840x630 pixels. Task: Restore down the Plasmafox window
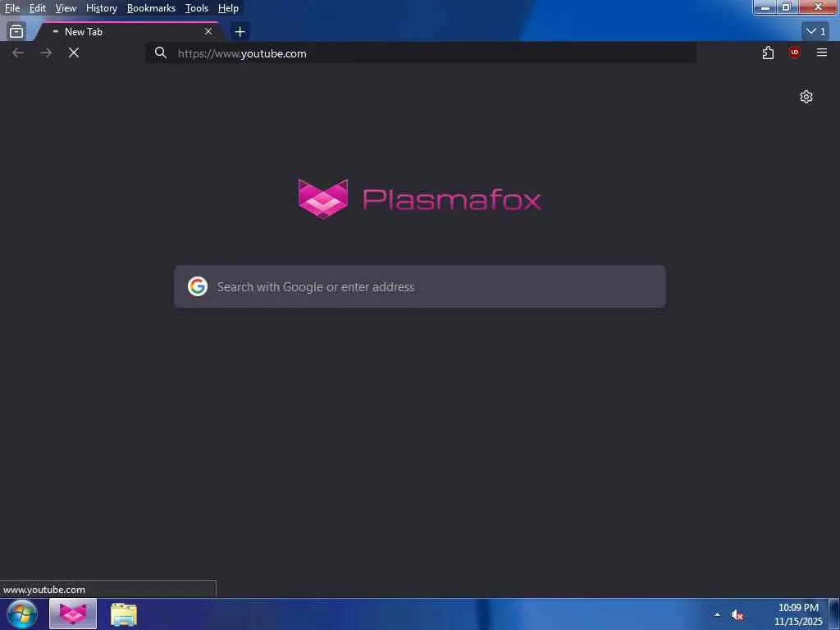point(787,7)
